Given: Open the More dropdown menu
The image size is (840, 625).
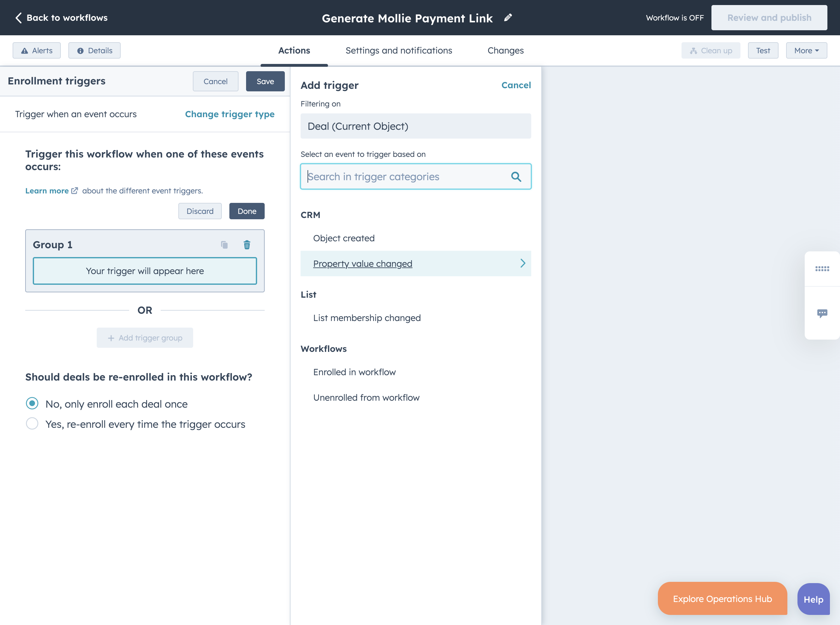Looking at the screenshot, I should click(806, 50).
